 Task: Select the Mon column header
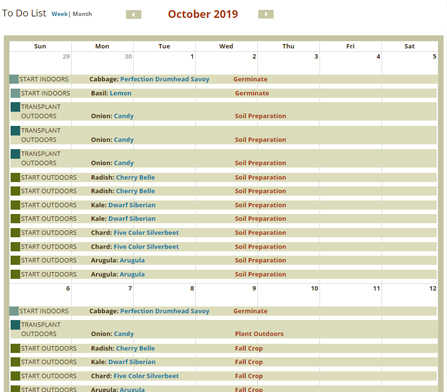pos(102,46)
